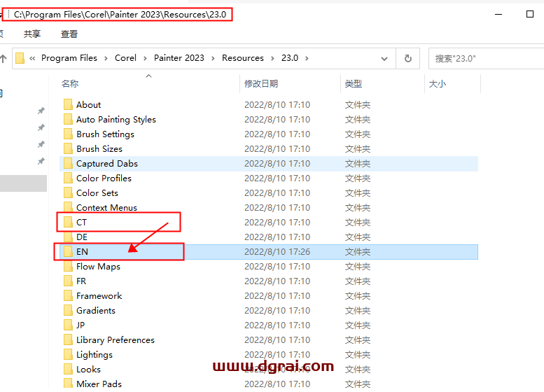This screenshot has width=544, height=392.
Task: Click the Auto Painting Styles folder icon
Action: click(x=68, y=119)
